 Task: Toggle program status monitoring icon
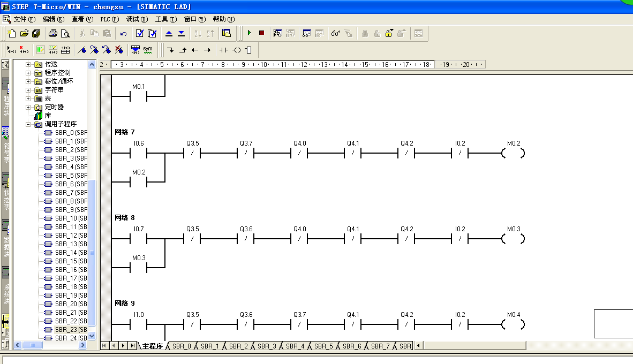[278, 34]
